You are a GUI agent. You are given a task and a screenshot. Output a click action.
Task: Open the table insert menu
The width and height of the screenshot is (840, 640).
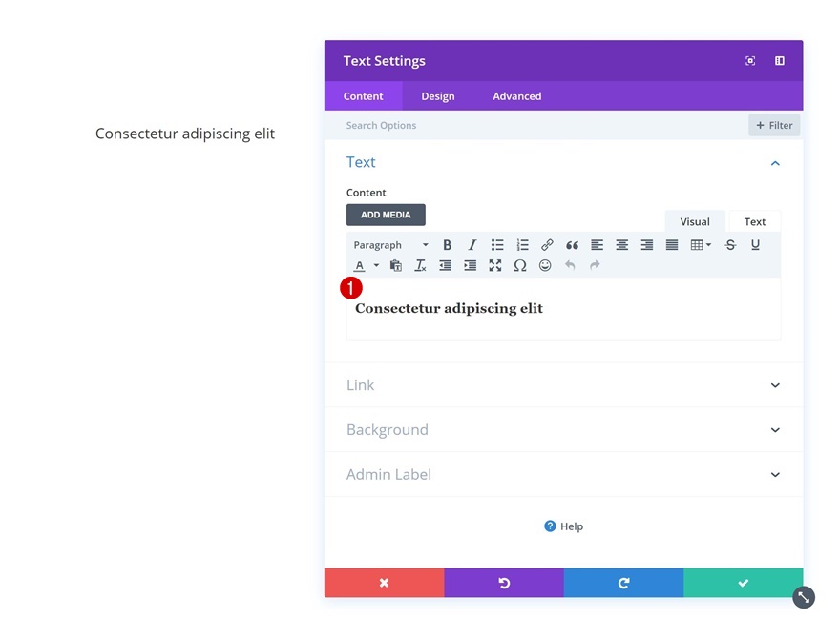[x=701, y=245]
